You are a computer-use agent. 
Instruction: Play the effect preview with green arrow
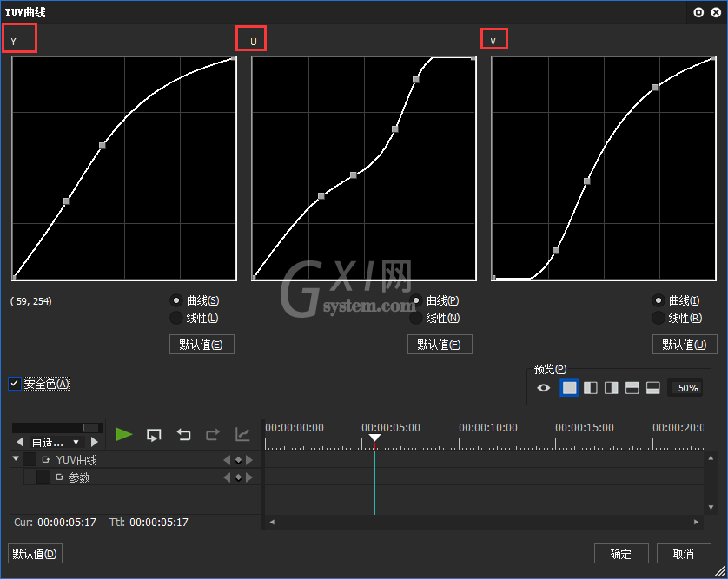tap(123, 435)
